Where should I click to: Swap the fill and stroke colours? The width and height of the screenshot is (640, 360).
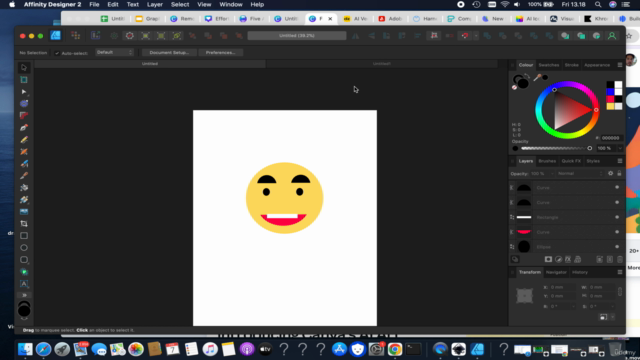click(x=527, y=76)
